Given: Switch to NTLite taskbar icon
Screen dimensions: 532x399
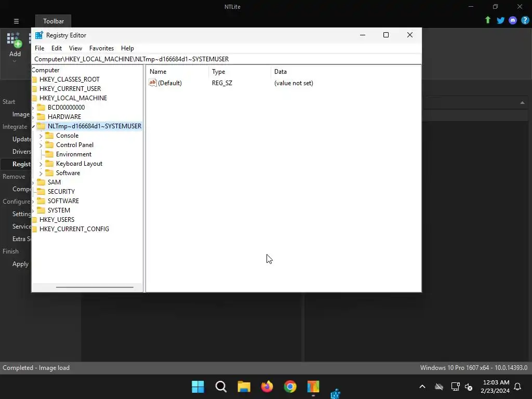Looking at the screenshot, I should tap(313, 387).
